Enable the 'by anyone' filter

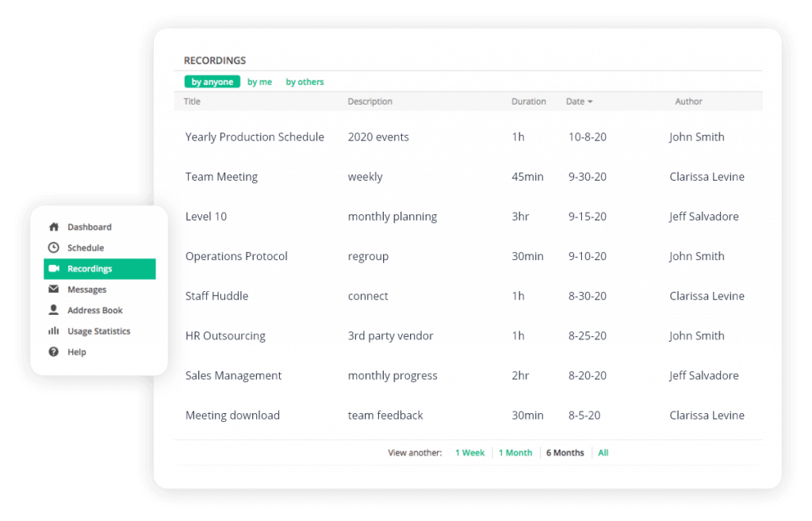point(212,82)
